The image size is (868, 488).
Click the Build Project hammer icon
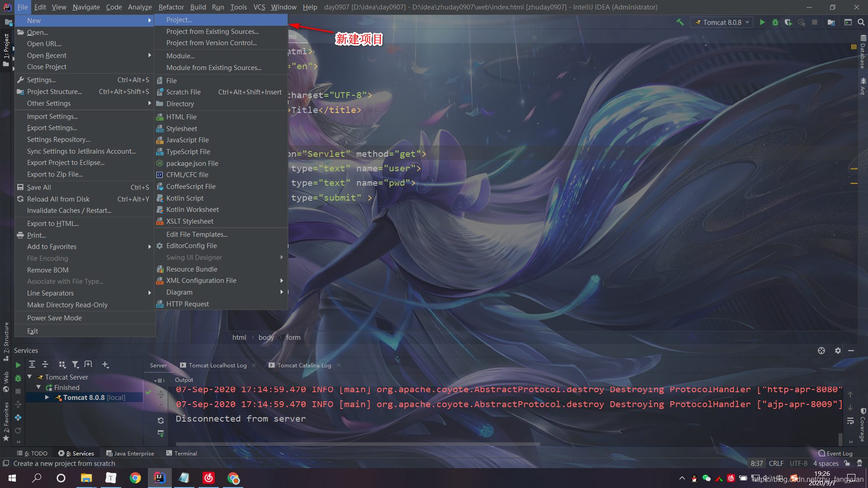(x=680, y=22)
